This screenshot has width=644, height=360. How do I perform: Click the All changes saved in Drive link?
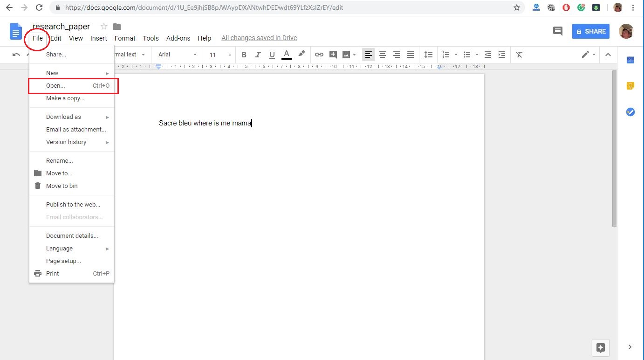coord(259,38)
